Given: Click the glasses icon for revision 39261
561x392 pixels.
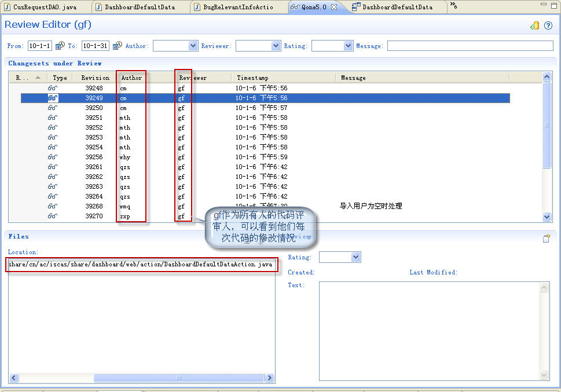Looking at the screenshot, I should point(53,167).
